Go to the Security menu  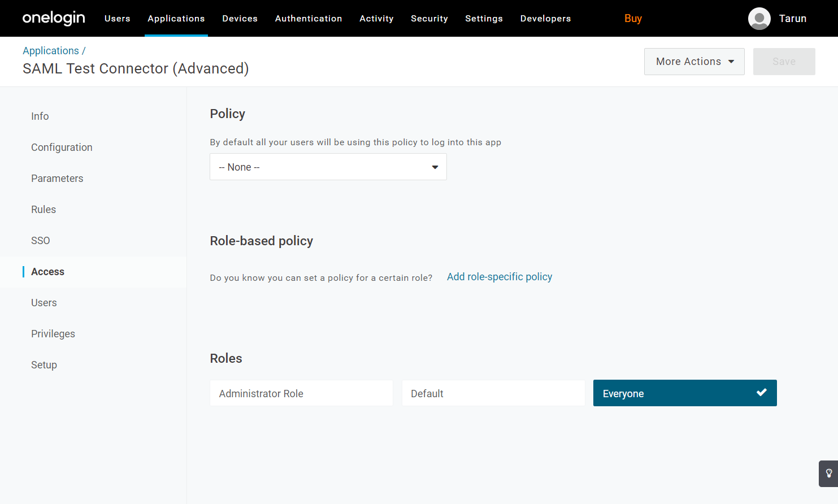click(x=429, y=19)
